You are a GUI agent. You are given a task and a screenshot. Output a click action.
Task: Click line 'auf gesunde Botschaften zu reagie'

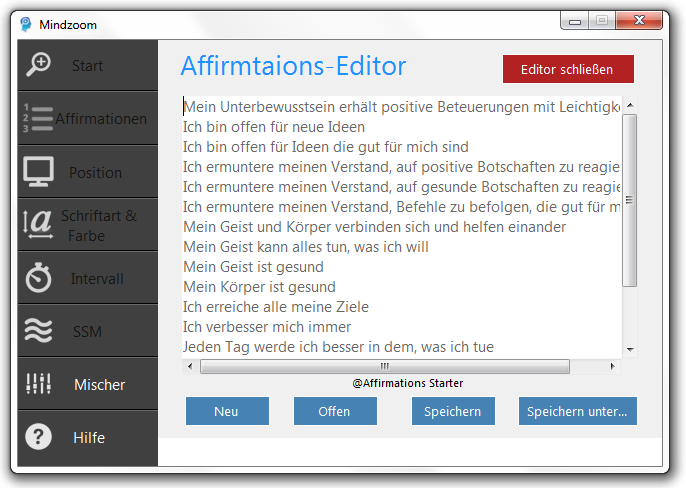401,187
